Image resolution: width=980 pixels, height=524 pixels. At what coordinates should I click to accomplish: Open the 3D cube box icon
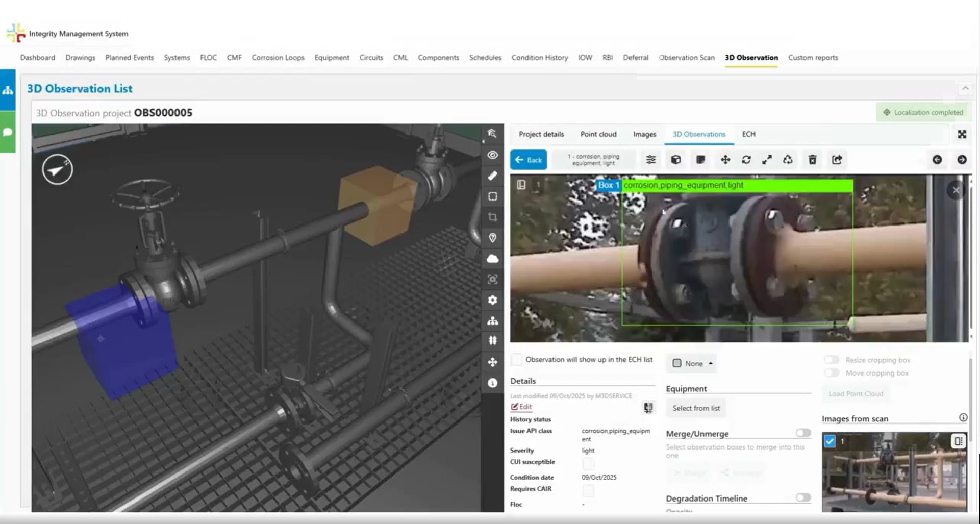(675, 160)
